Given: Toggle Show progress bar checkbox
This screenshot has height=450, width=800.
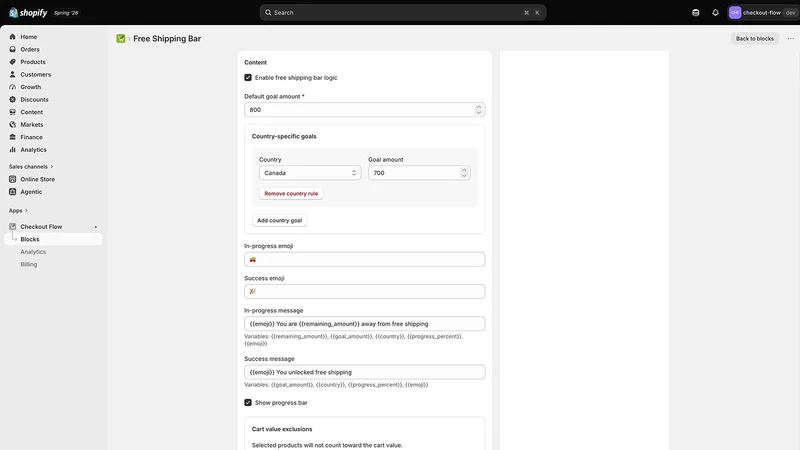Looking at the screenshot, I should click(x=248, y=403).
